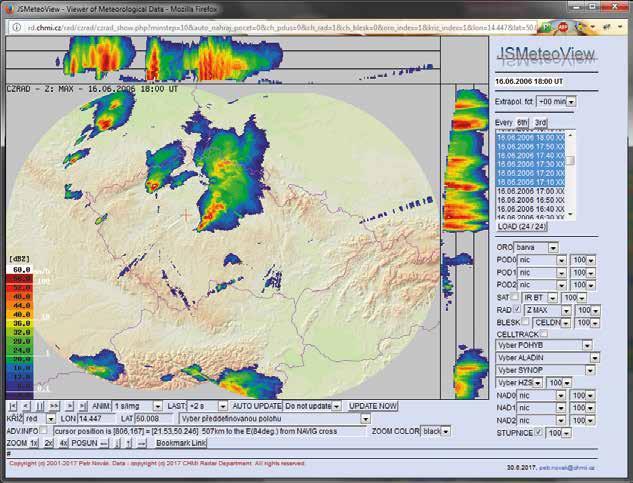
Task: Open the STUPNICE opacity 100 dropdown
Action: tap(558, 433)
